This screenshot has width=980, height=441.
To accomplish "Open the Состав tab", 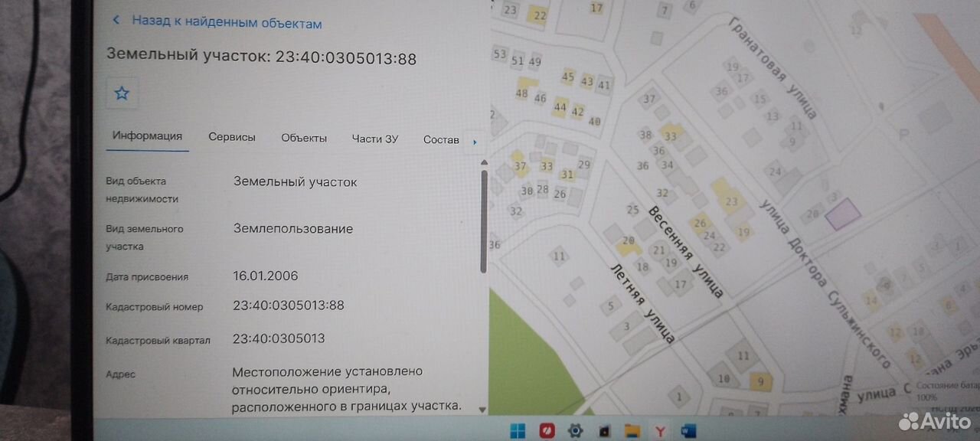I will click(x=441, y=139).
